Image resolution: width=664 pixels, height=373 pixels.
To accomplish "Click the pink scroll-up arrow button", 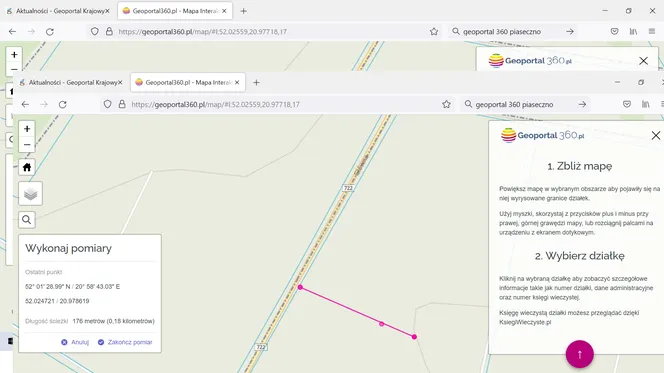I will 580,354.
